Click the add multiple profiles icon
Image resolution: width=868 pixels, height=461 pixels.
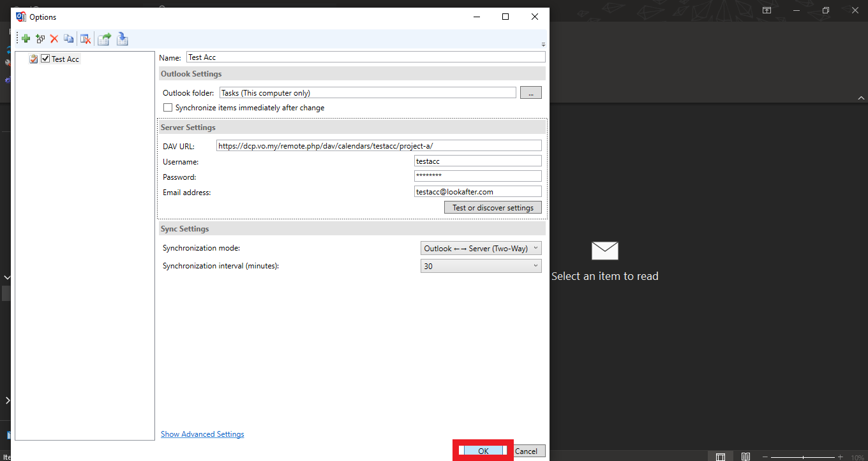(40, 40)
